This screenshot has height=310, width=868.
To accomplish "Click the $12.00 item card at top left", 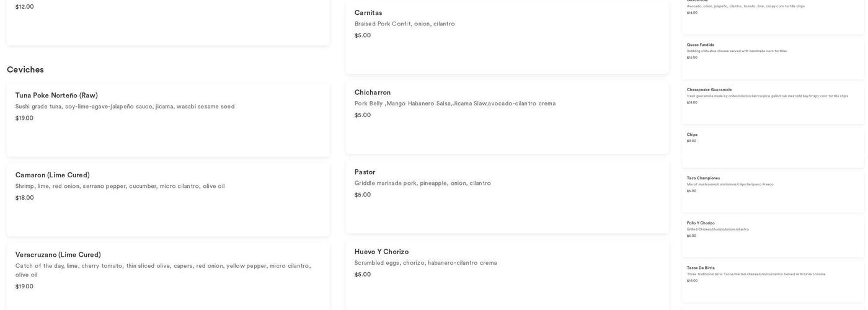I will 167,22.
